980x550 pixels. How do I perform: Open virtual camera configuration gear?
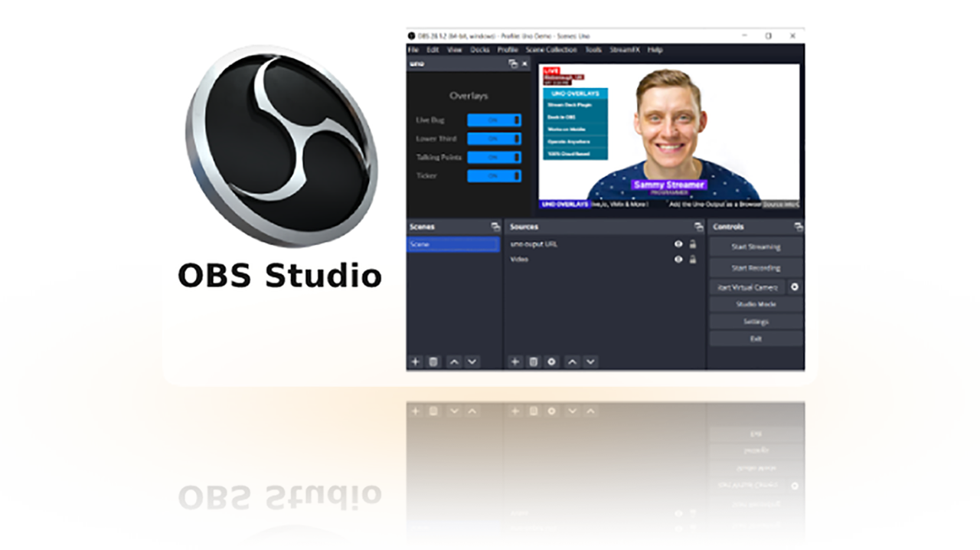coord(794,286)
